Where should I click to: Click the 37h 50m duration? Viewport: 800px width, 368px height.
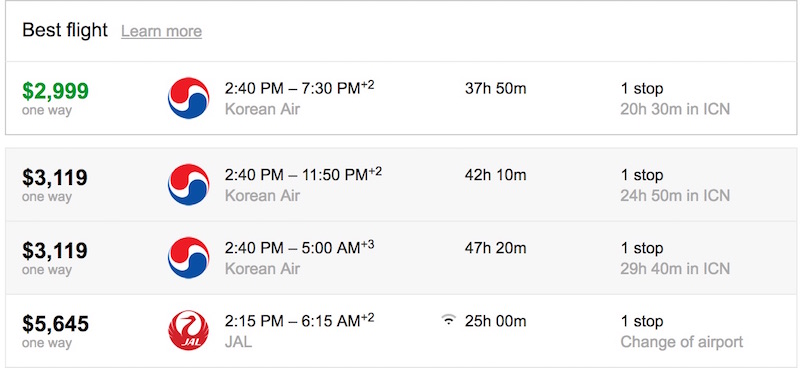(x=495, y=89)
